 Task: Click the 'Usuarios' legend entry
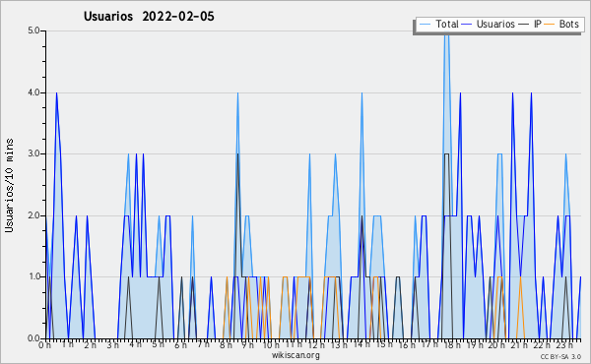[x=495, y=24]
